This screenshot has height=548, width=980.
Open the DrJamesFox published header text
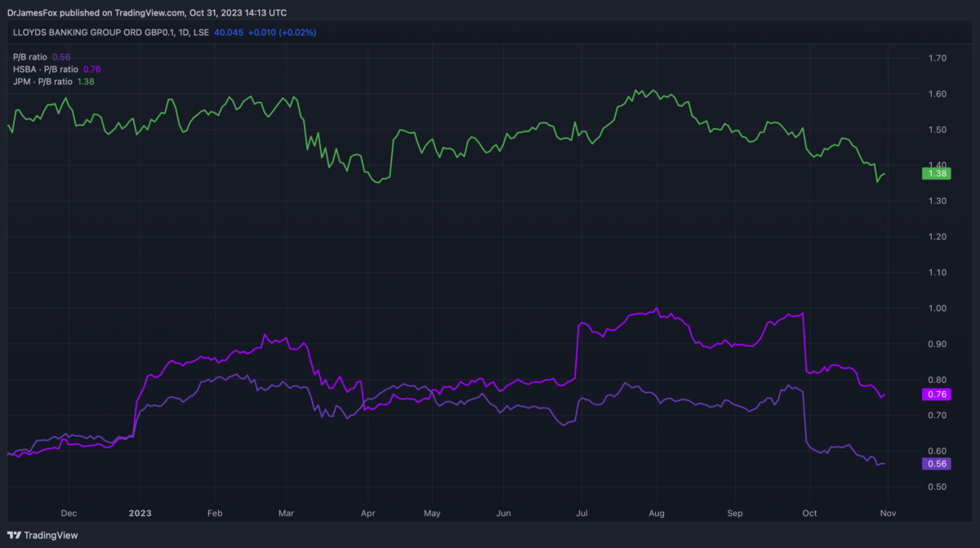145,12
